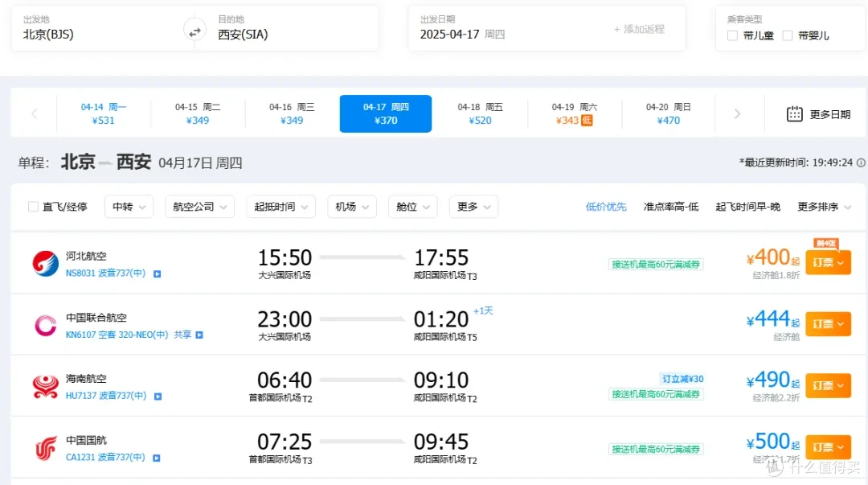Image resolution: width=868 pixels, height=485 pixels.
Task: Click departure time 15:50
Action: (x=285, y=257)
